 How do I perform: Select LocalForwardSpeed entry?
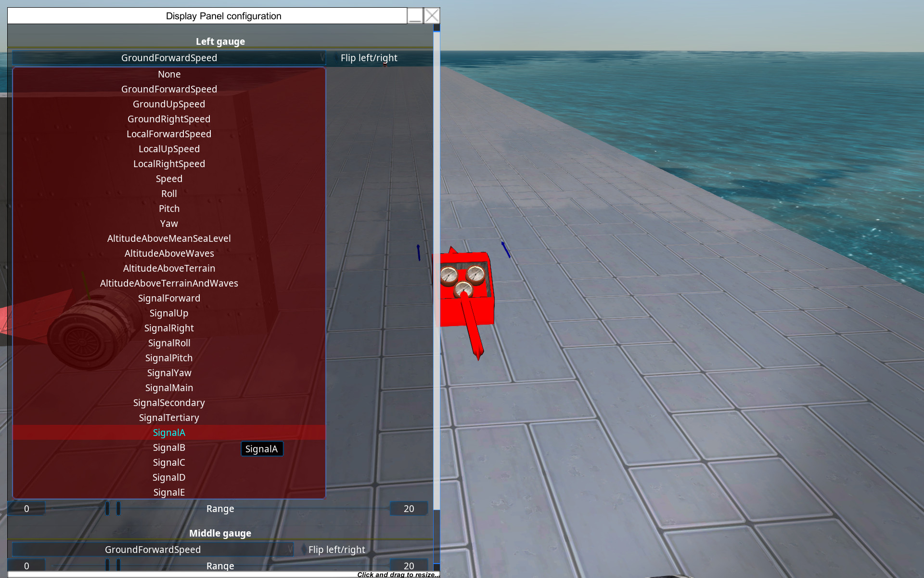tap(169, 134)
